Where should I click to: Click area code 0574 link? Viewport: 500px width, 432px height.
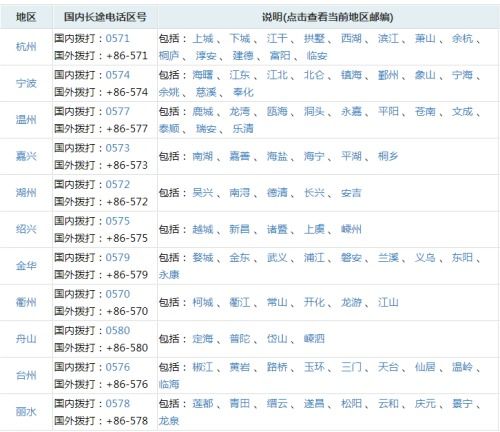(x=118, y=75)
